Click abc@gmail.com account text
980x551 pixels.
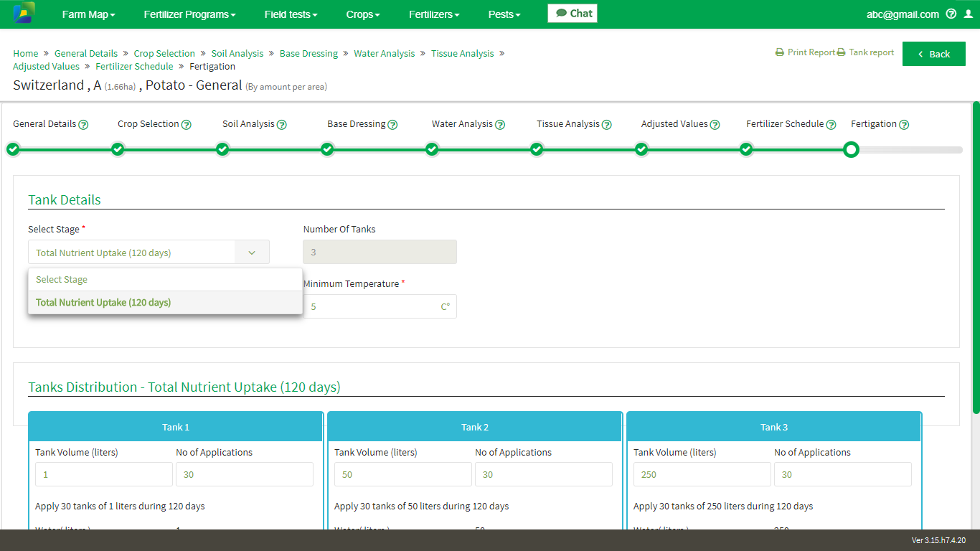903,14
